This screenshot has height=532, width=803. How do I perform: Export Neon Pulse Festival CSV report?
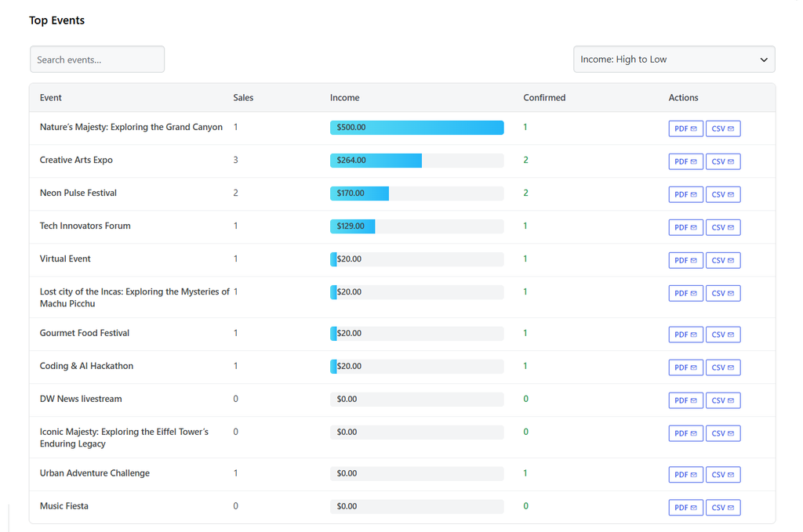(723, 194)
